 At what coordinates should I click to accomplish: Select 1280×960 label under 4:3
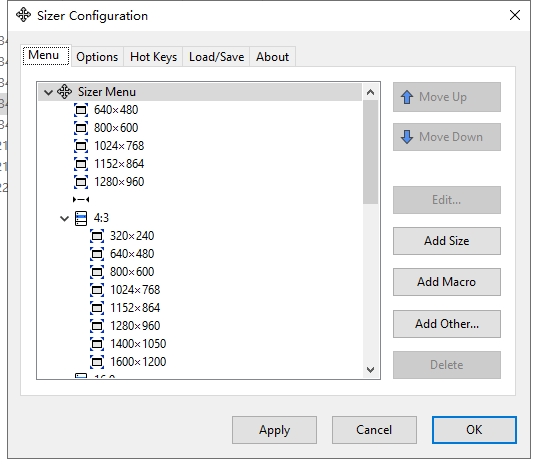135,326
